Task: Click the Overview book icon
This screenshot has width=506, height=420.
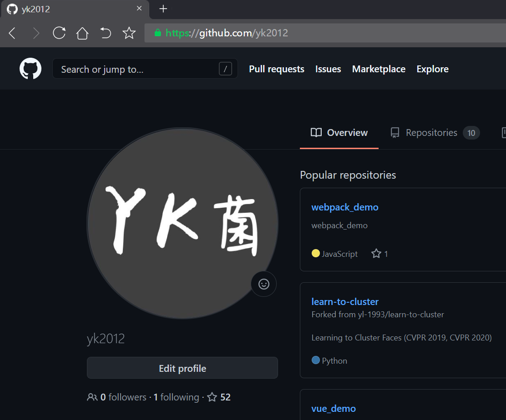Action: [316, 132]
